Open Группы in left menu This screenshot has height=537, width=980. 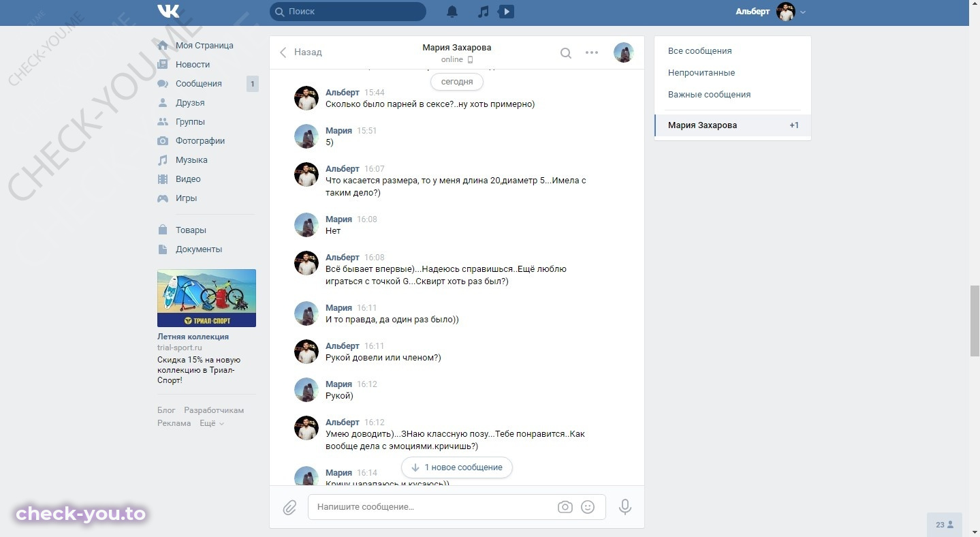pos(190,122)
